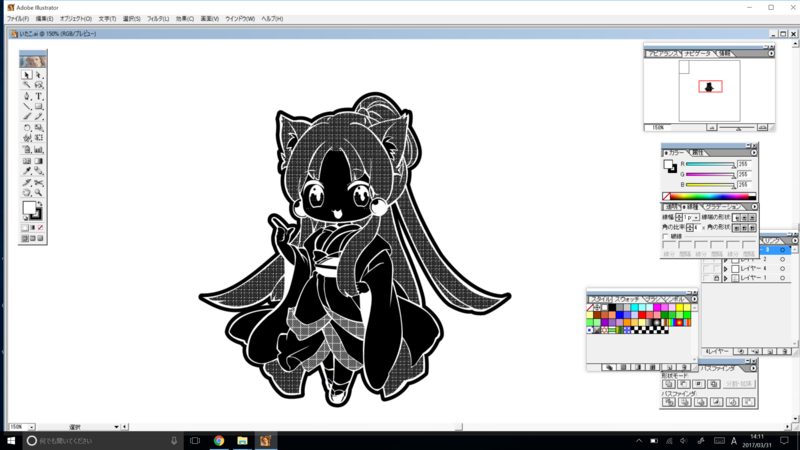This screenshot has height=450, width=800.
Task: Open the Color panel flyout menu
Action: (754, 153)
